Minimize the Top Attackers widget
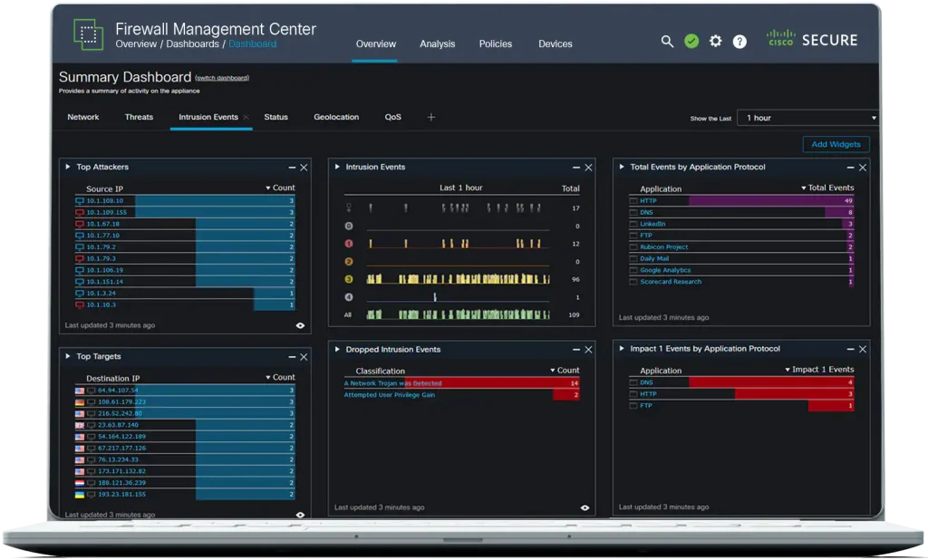 pos(292,168)
